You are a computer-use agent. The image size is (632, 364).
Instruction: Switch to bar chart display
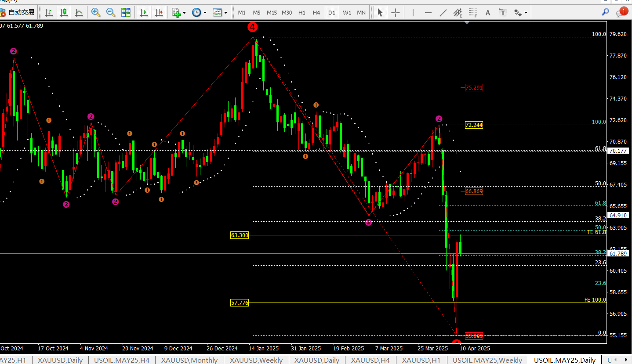(49, 12)
